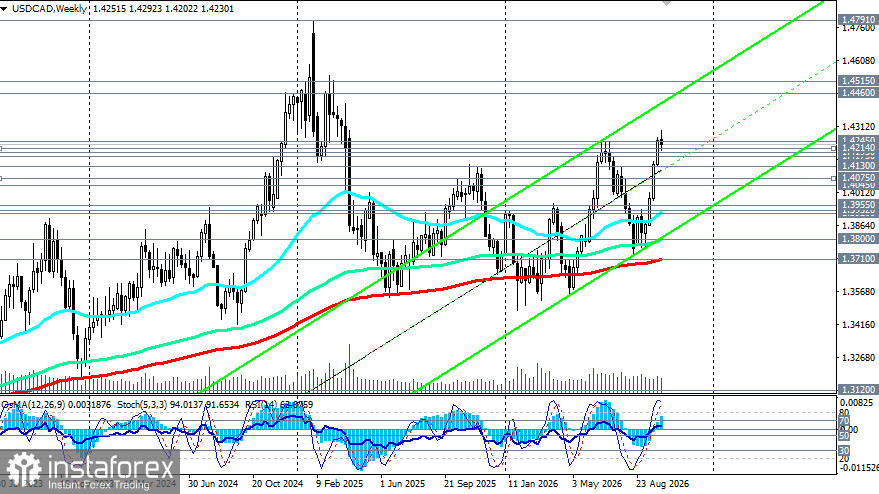
Task: Grab the right handle of the 1.42140 horizontal line
Action: click(834, 149)
